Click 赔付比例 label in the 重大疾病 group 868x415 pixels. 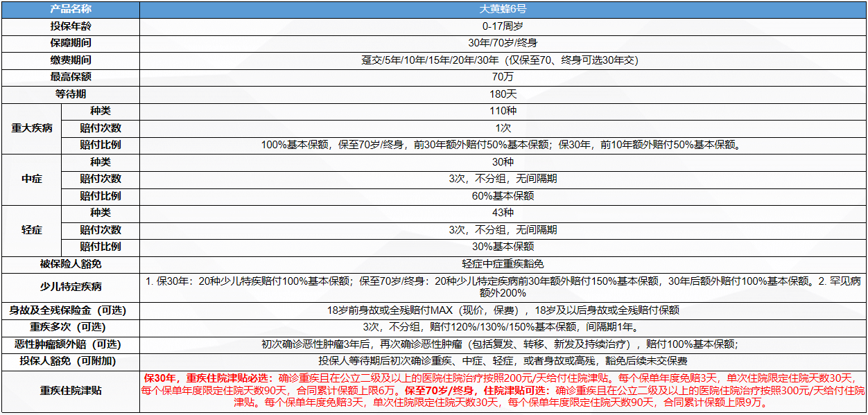pyautogui.click(x=101, y=145)
